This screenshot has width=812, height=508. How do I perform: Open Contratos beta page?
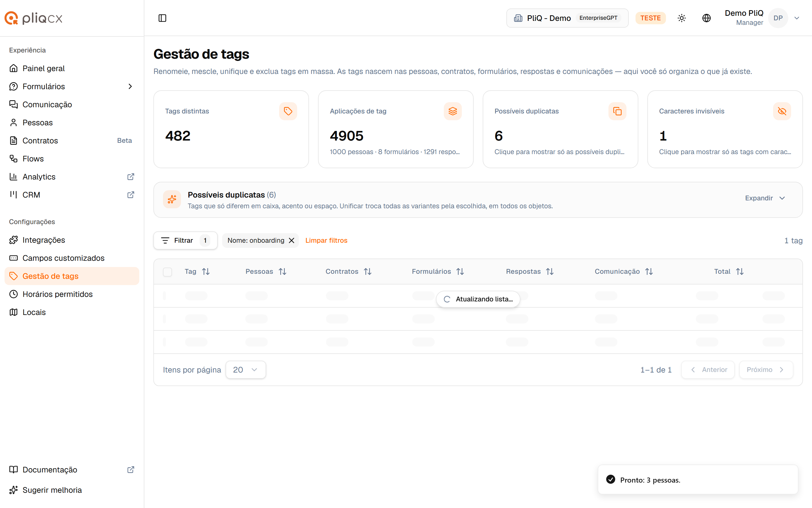click(72, 141)
